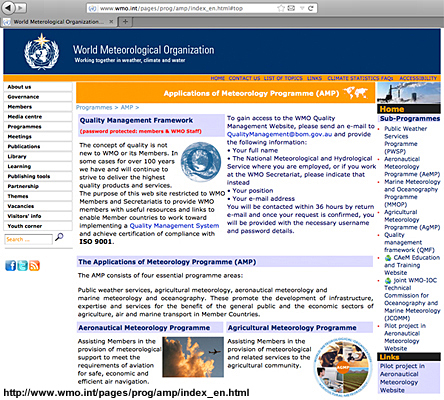Image resolution: width=444 pixels, height=400 pixels.
Task: Click ACCESSIBILITY in the top bar
Action: (x=418, y=78)
